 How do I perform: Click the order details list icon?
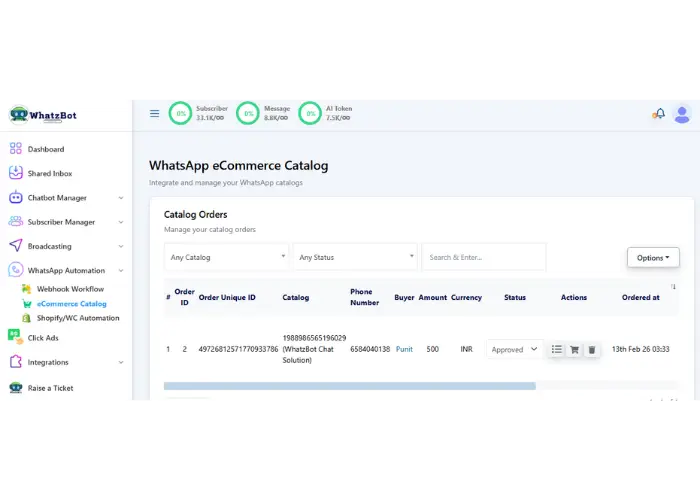(x=557, y=349)
